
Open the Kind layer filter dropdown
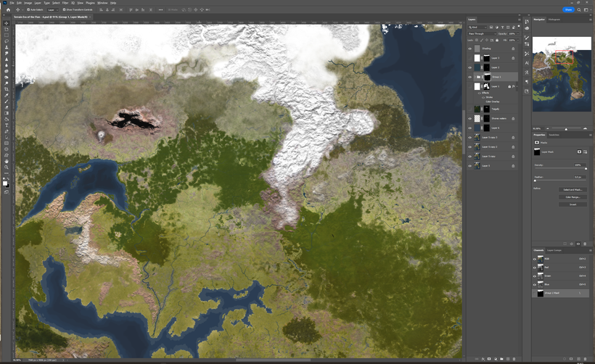(480, 27)
